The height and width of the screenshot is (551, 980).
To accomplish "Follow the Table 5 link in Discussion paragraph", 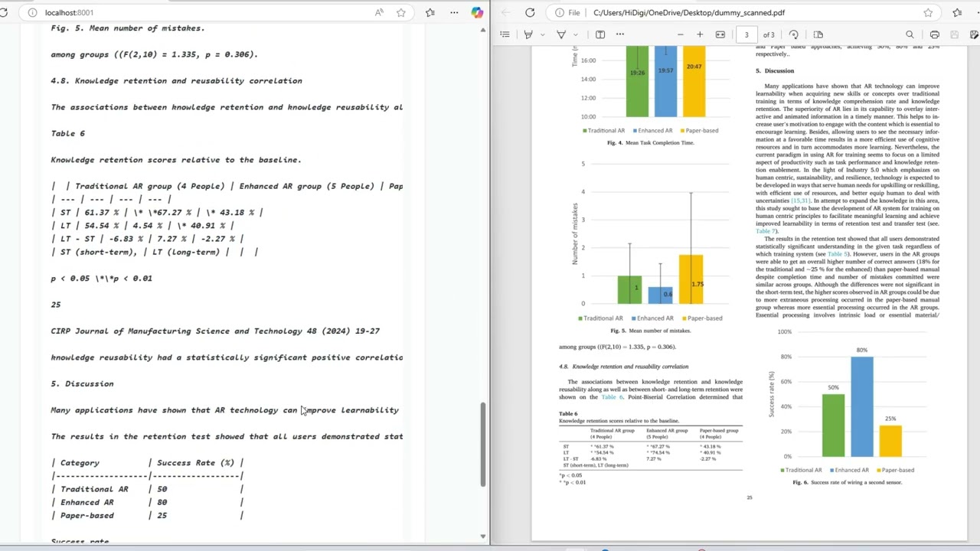I will 838,254.
